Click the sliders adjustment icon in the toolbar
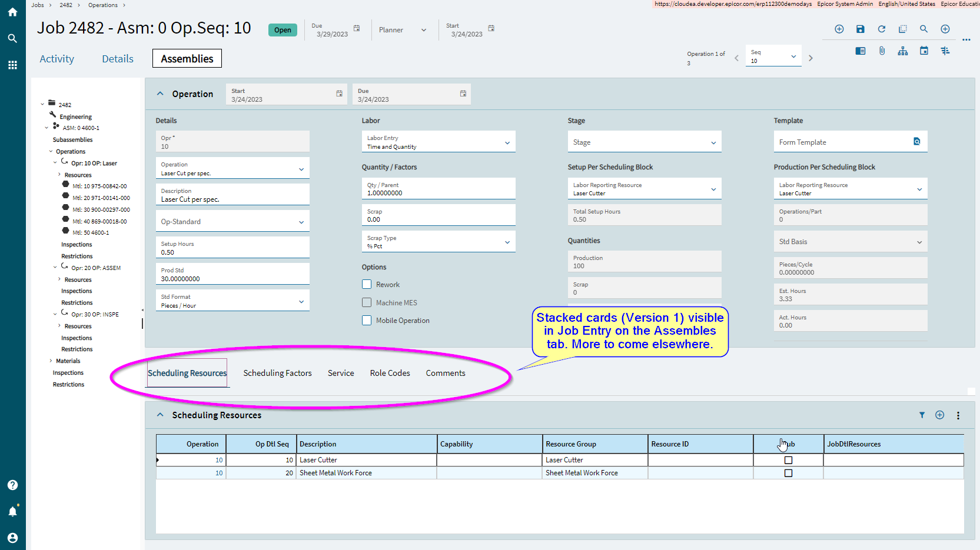The height and width of the screenshot is (550, 980). (945, 51)
